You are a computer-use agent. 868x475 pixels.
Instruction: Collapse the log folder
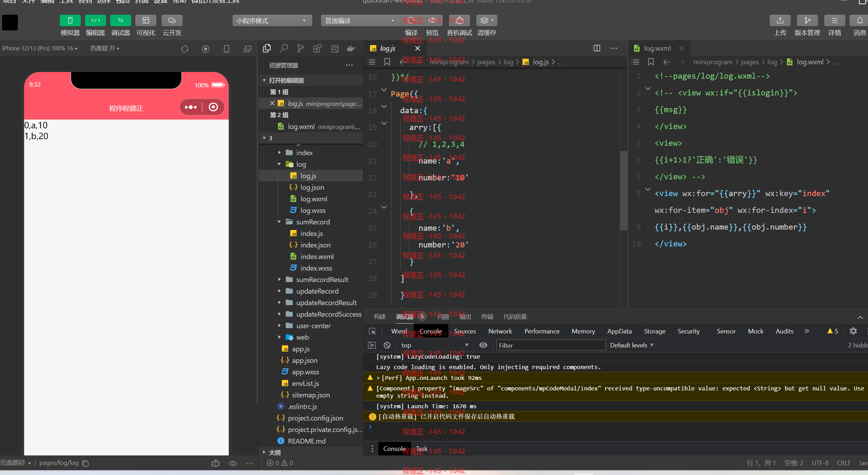coord(279,164)
